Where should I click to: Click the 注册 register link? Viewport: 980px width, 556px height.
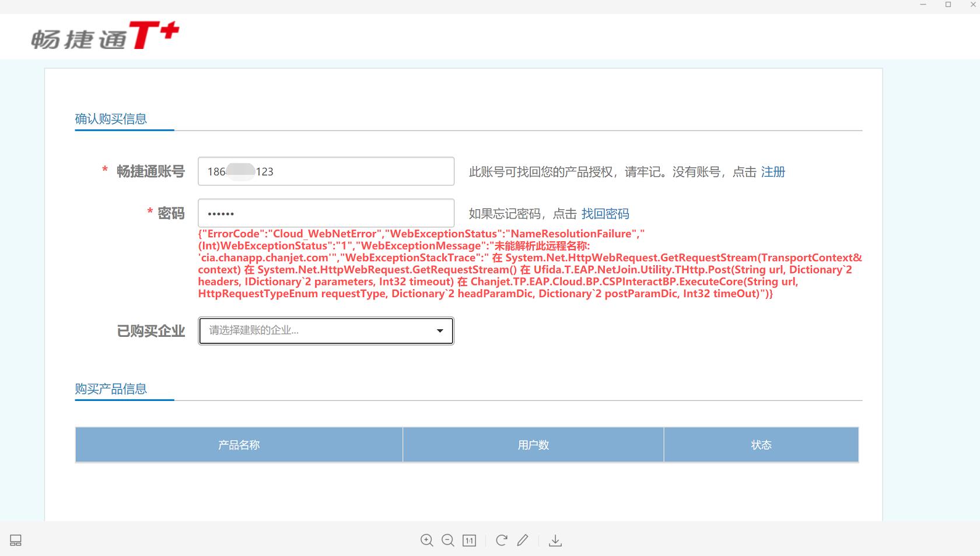773,172
